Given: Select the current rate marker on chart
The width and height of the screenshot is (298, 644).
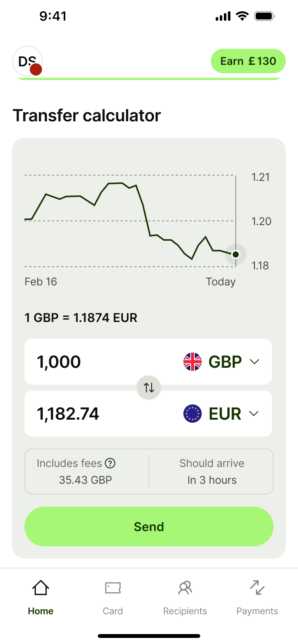Looking at the screenshot, I should pyautogui.click(x=236, y=254).
